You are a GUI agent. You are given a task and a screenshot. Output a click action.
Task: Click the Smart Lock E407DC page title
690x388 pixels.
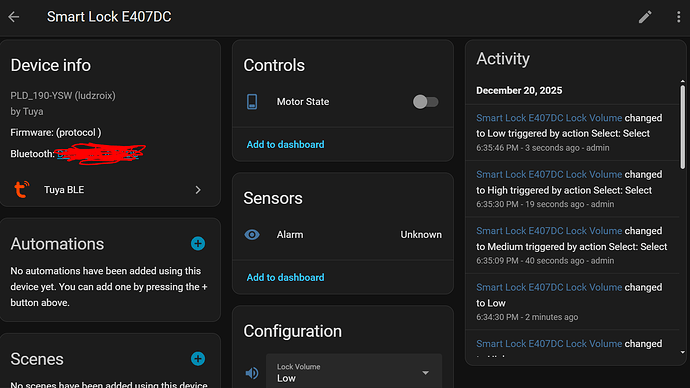[x=109, y=17]
